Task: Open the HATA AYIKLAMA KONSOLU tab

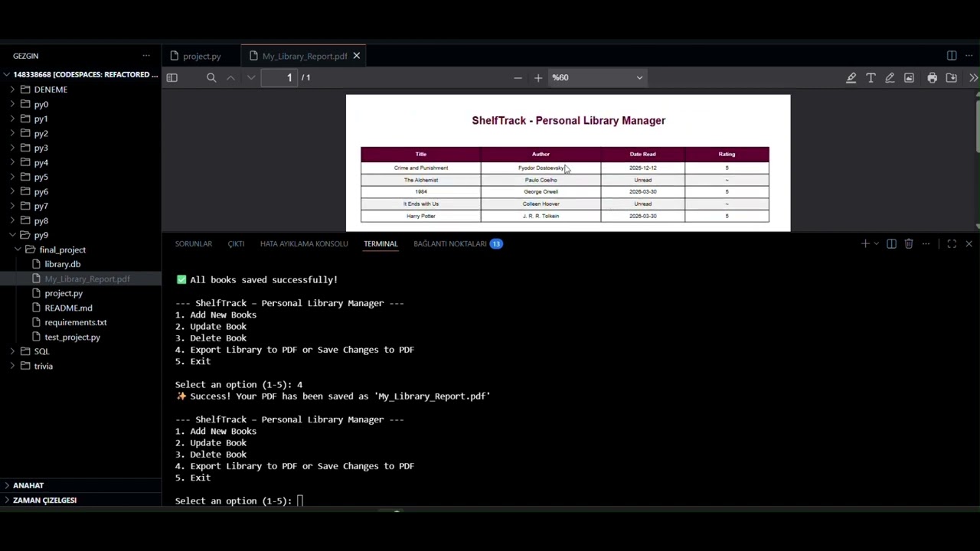Action: 304,243
